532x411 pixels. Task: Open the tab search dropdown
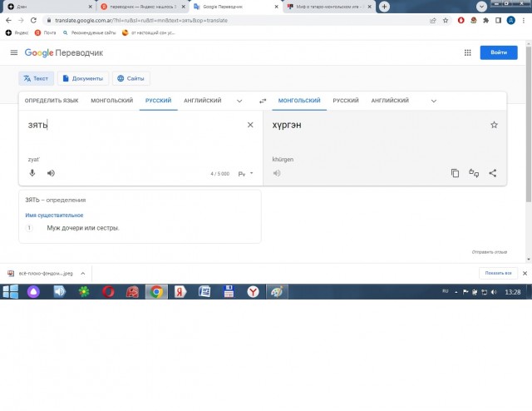[x=481, y=7]
